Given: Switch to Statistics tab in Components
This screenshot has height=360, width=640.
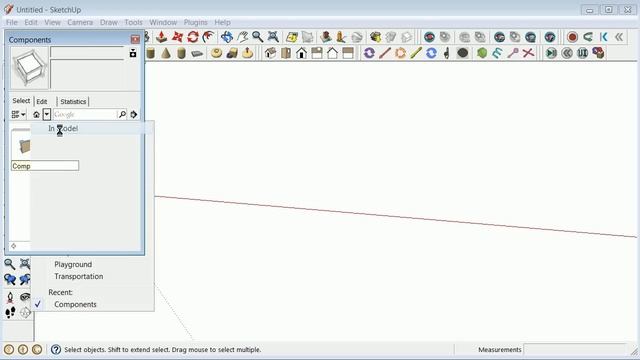Looking at the screenshot, I should (73, 102).
